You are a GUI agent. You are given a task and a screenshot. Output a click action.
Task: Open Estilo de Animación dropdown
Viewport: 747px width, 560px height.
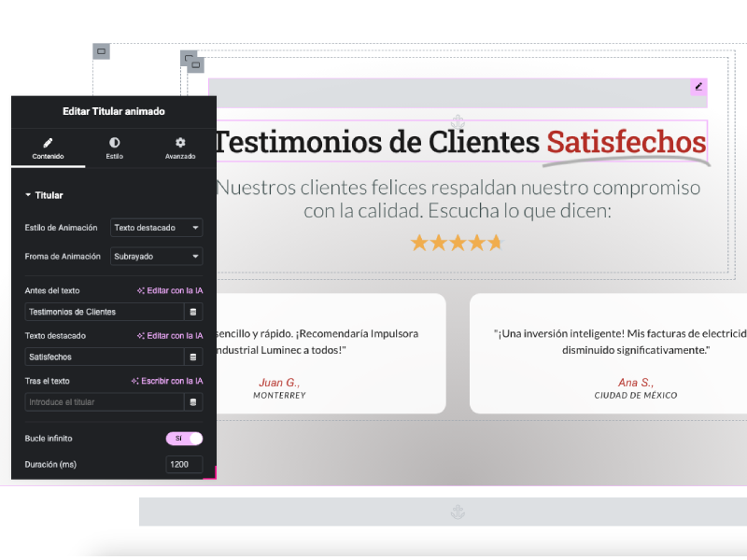[156, 228]
